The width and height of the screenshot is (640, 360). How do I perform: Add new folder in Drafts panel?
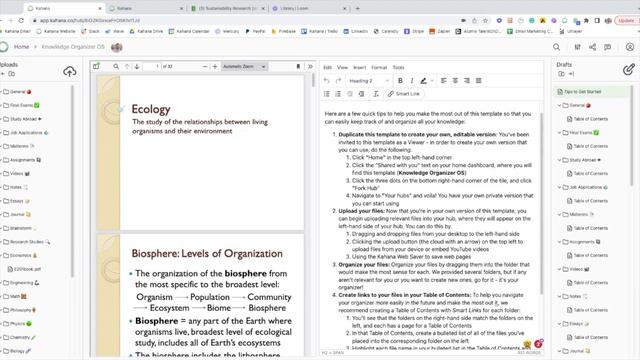[562, 74]
